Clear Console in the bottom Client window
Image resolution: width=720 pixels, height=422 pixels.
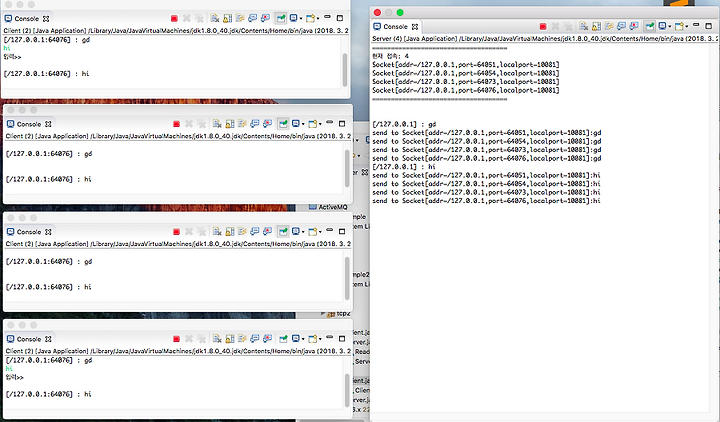click(217, 339)
